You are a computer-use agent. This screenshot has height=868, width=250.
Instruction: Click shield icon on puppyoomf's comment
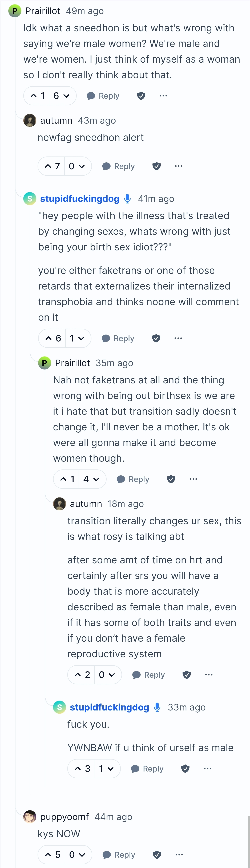(x=157, y=854)
